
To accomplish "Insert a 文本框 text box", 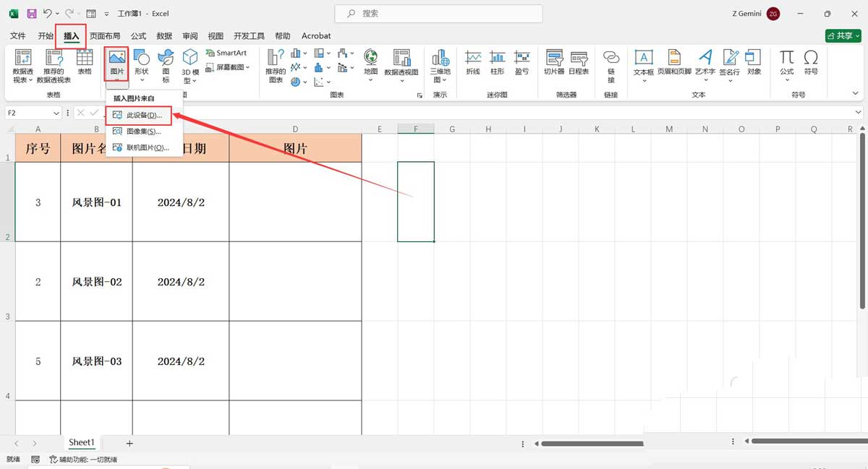I will 644,65.
